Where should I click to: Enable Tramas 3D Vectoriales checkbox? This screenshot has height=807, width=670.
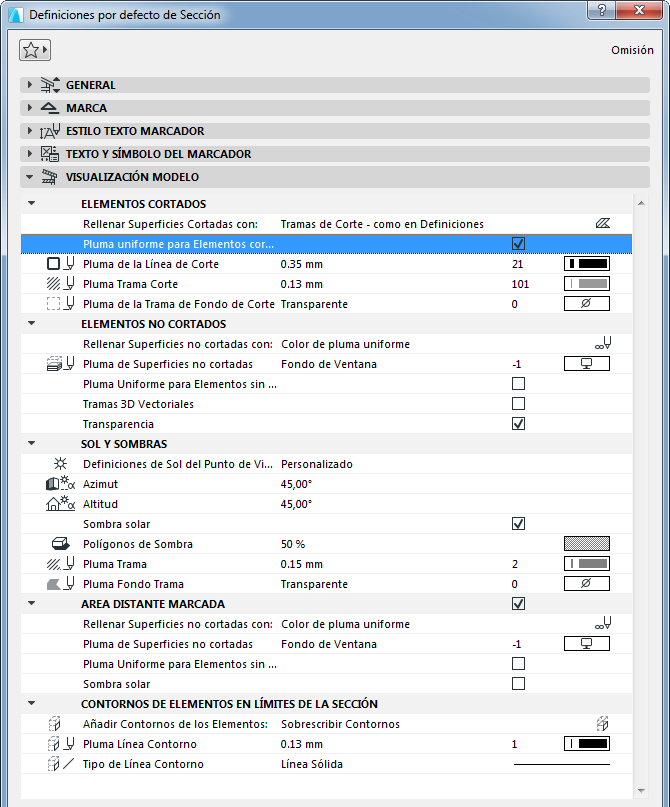coord(518,404)
